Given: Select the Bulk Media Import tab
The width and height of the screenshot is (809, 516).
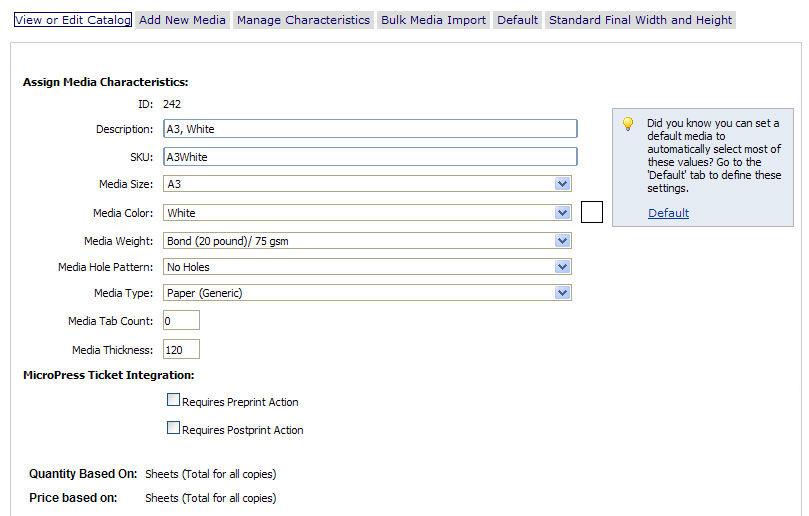Looking at the screenshot, I should tap(433, 20).
